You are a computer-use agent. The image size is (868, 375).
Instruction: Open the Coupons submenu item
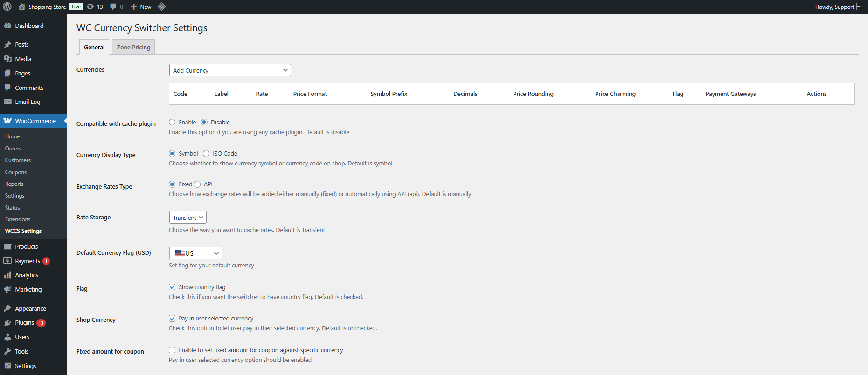16,172
